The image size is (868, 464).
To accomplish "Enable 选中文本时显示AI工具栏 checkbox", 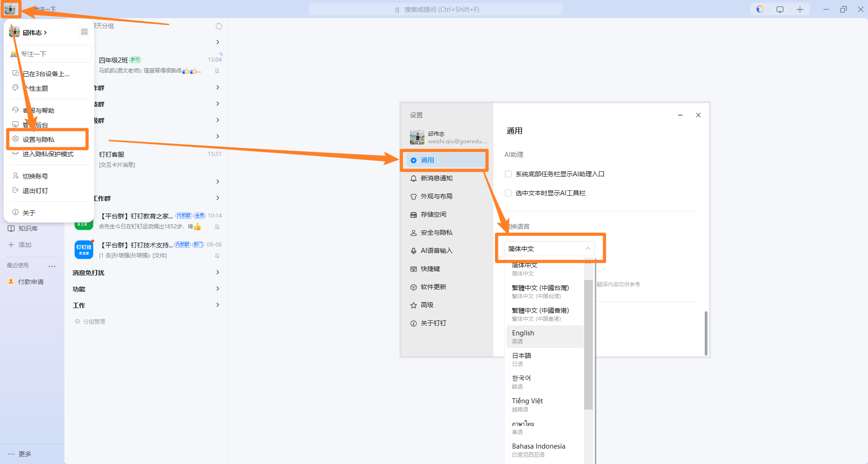I will click(508, 193).
